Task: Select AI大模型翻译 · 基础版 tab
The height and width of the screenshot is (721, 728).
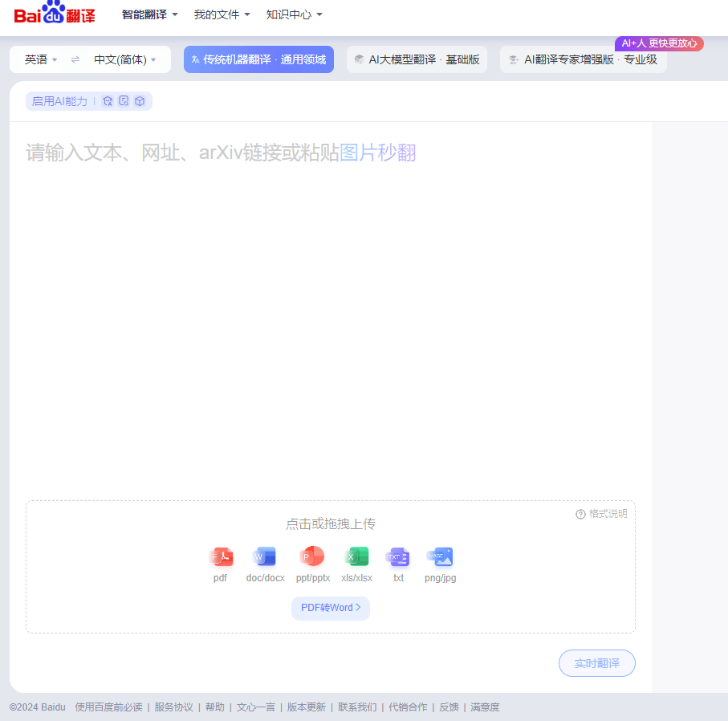Action: click(x=417, y=59)
